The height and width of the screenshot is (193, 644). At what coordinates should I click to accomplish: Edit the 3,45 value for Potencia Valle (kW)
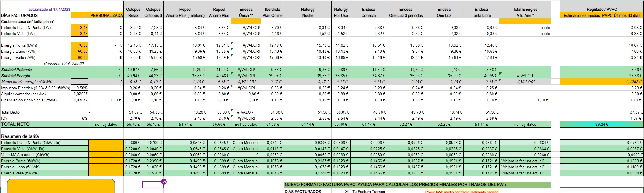pyautogui.click(x=79, y=34)
